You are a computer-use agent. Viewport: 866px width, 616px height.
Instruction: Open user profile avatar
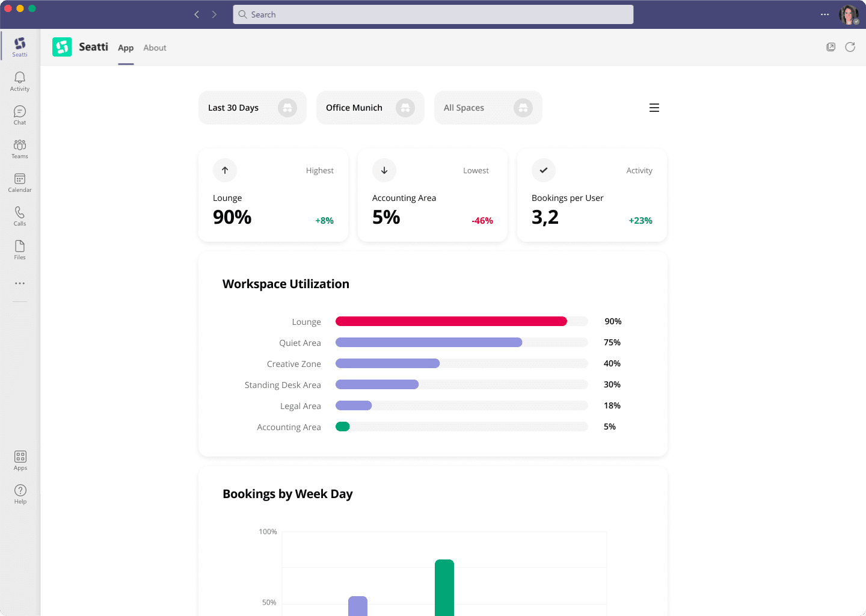(x=849, y=14)
